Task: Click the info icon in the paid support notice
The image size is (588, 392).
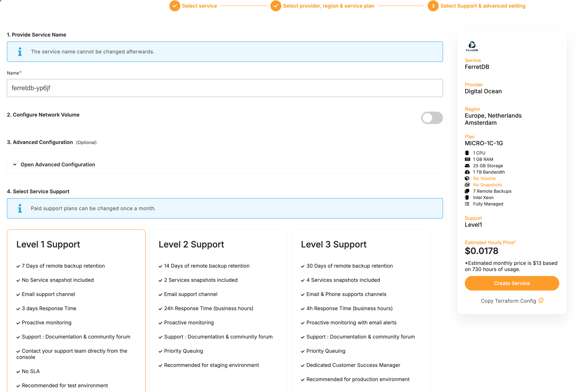Action: tap(20, 208)
